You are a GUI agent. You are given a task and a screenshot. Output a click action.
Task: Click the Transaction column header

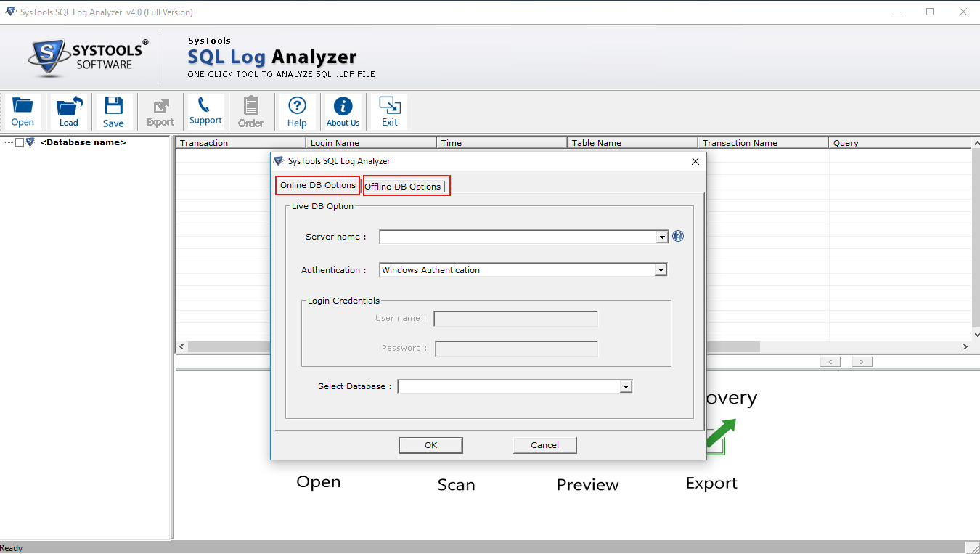[x=240, y=143]
